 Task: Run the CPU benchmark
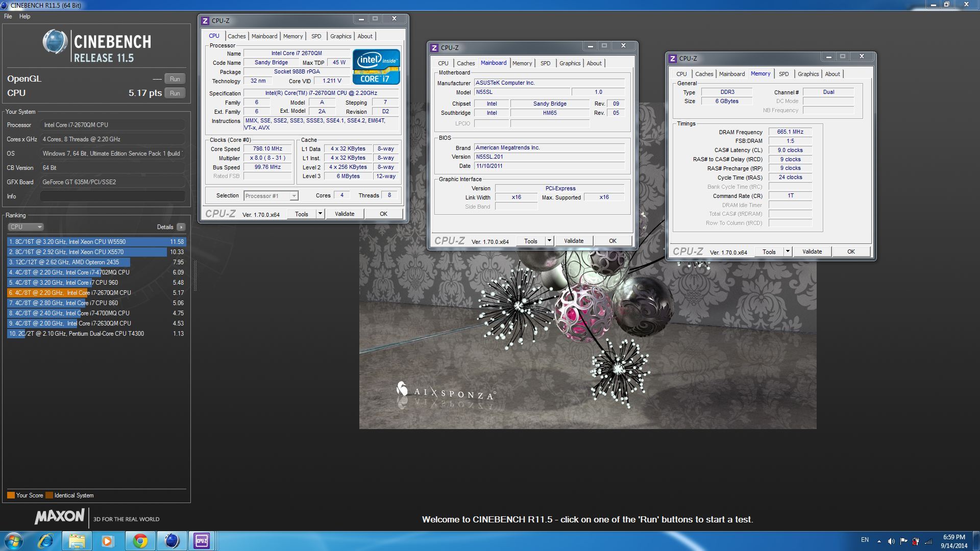(x=175, y=93)
